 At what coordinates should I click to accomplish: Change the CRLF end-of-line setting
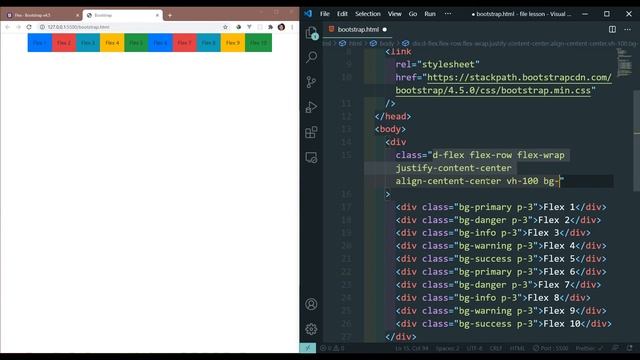point(496,348)
